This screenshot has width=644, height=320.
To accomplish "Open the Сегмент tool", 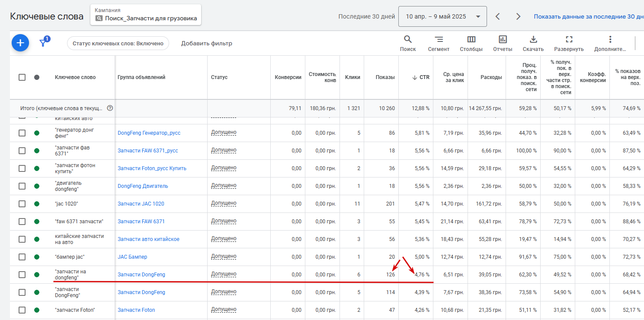I will 439,44.
